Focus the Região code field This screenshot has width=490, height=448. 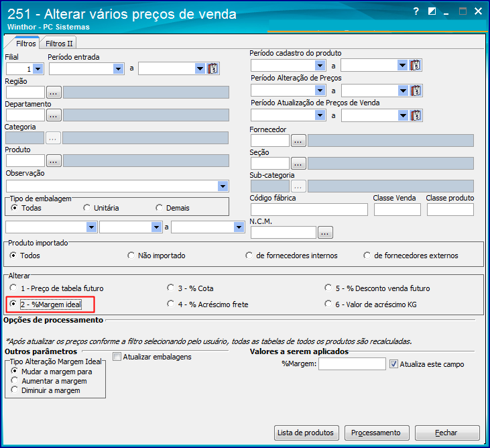pyautogui.click(x=25, y=93)
